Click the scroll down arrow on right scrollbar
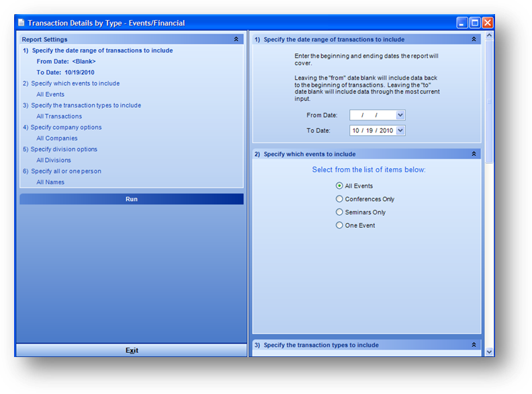This screenshot has width=532, height=394. [x=489, y=351]
